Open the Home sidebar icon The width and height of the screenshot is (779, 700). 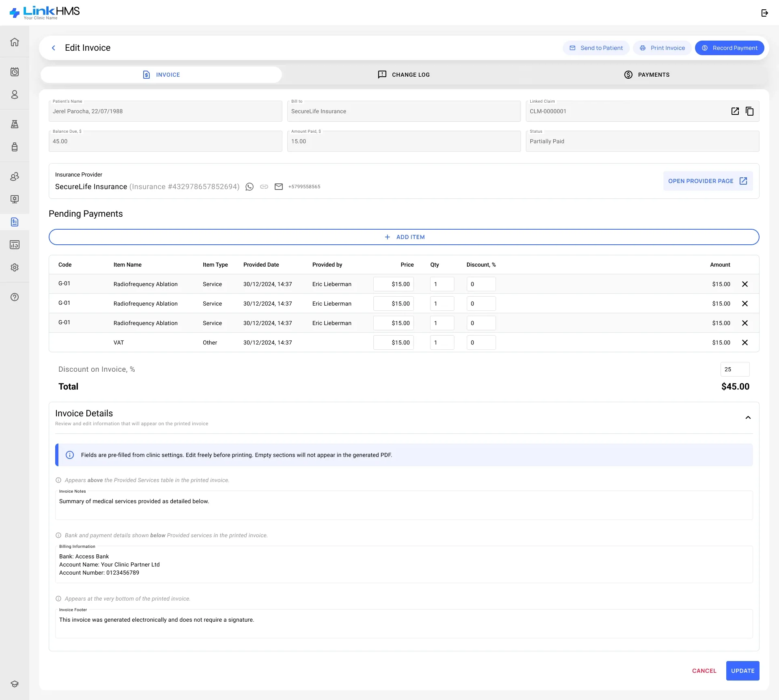pyautogui.click(x=15, y=42)
